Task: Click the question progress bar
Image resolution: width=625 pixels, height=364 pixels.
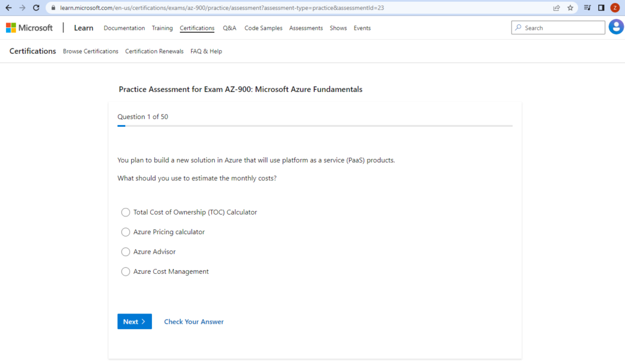Action: (315, 126)
